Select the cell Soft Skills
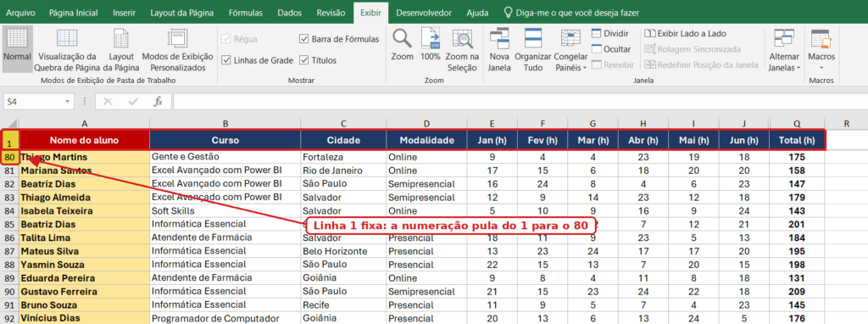Viewport: 868px width, 324px height. [225, 211]
